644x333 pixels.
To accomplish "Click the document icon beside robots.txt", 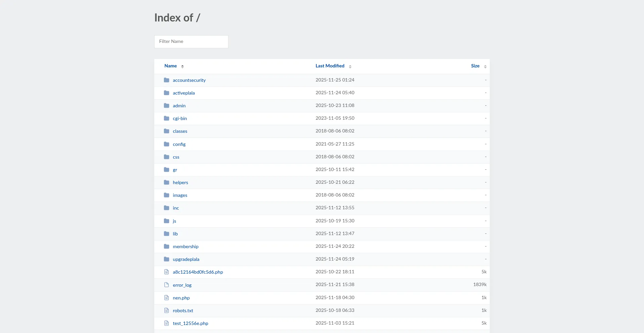I will [166, 311].
